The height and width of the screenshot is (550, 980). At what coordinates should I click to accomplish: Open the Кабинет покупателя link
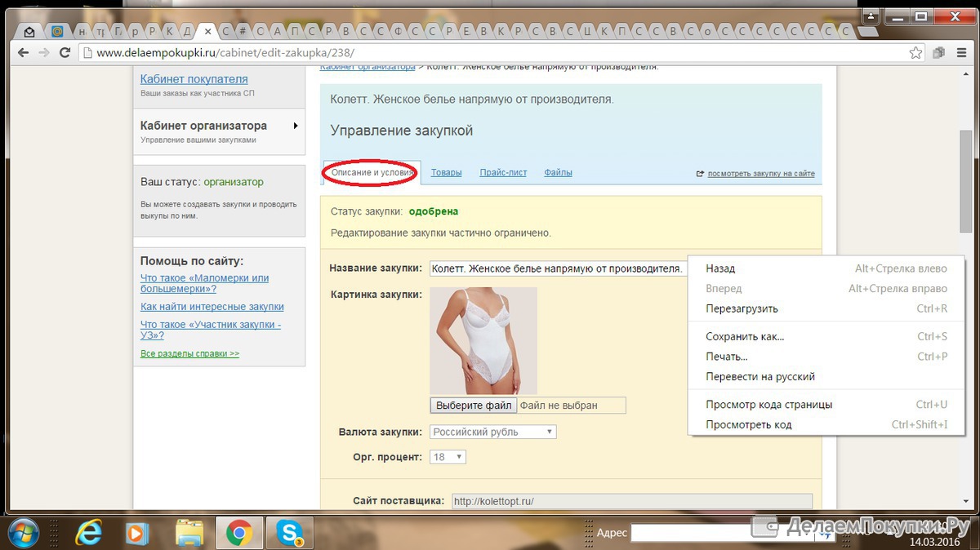tap(194, 79)
